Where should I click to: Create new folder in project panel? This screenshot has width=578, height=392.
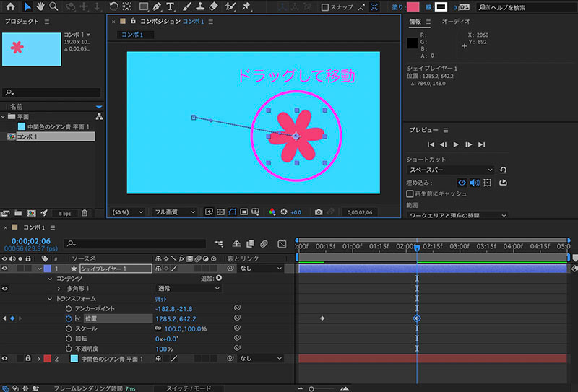coord(18,213)
